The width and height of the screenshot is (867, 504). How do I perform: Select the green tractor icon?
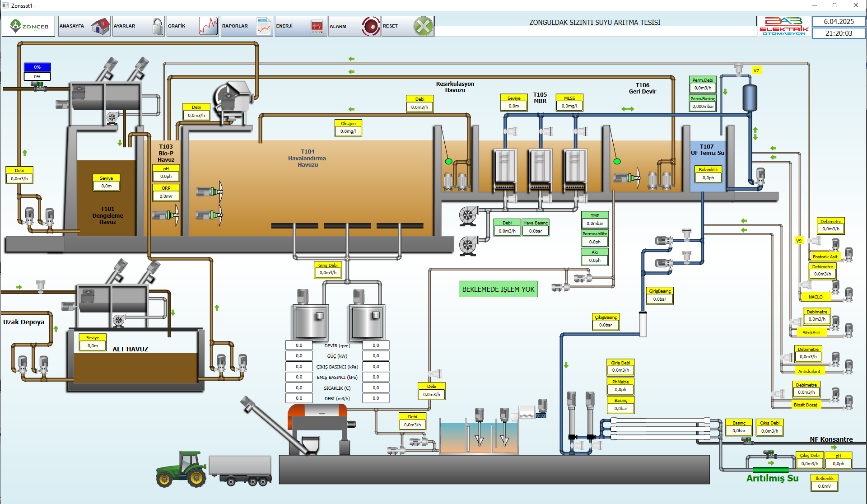coord(182,470)
